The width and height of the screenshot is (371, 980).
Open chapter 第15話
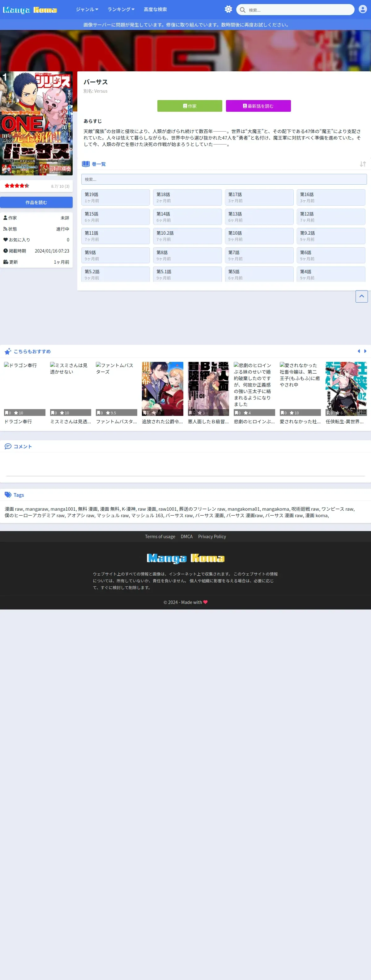[x=115, y=217]
